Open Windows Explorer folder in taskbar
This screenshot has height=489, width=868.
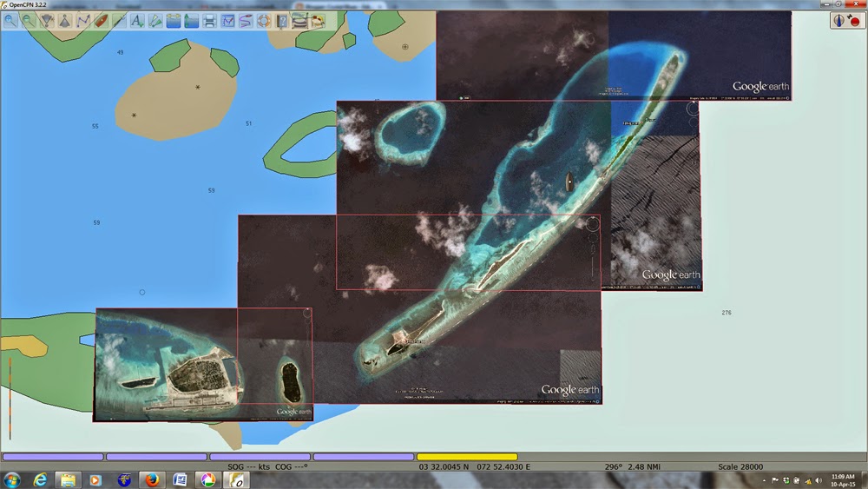[x=68, y=480]
